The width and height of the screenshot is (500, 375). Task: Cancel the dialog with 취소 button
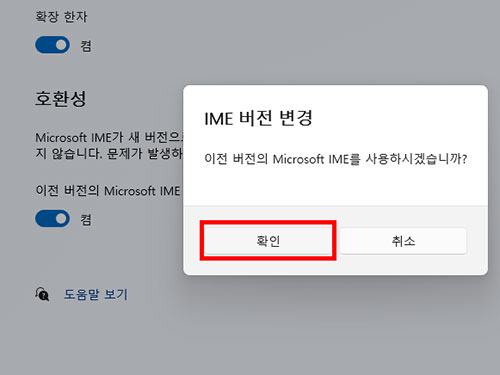[x=403, y=241]
